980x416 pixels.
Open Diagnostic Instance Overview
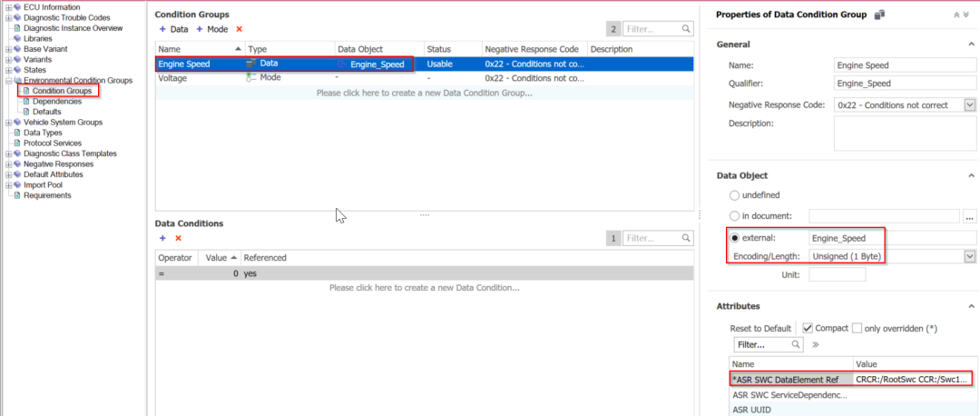pyautogui.click(x=73, y=28)
